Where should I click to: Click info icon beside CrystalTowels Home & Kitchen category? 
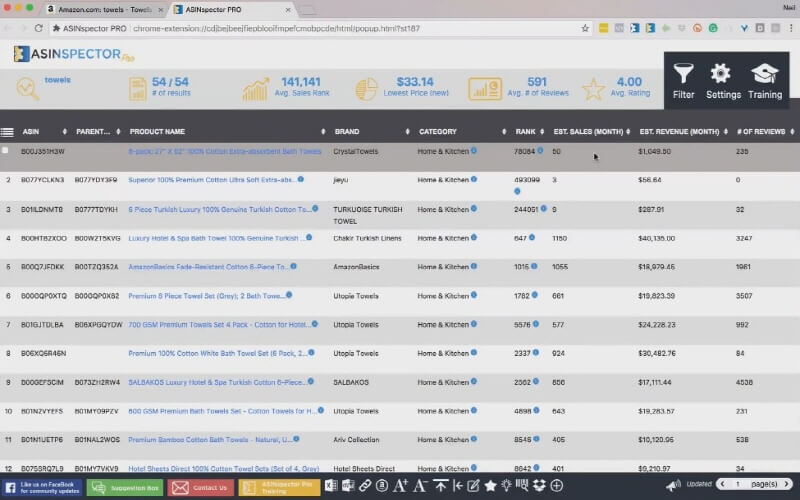coord(474,151)
